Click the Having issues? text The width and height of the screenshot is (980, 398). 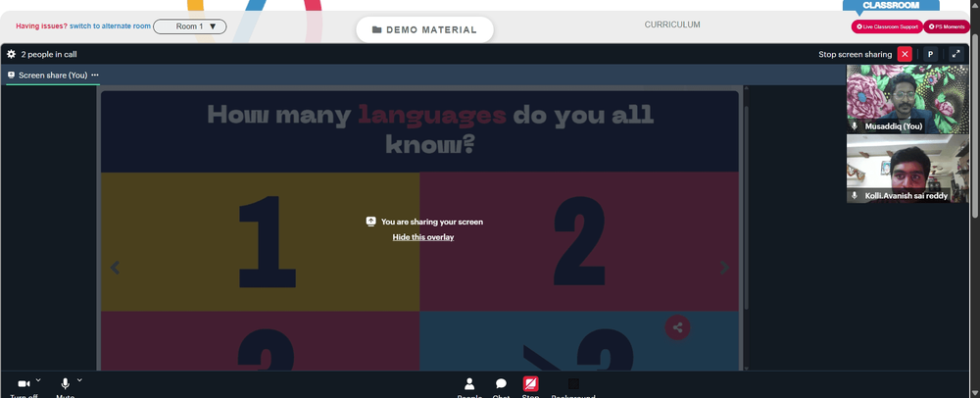pyautogui.click(x=41, y=26)
